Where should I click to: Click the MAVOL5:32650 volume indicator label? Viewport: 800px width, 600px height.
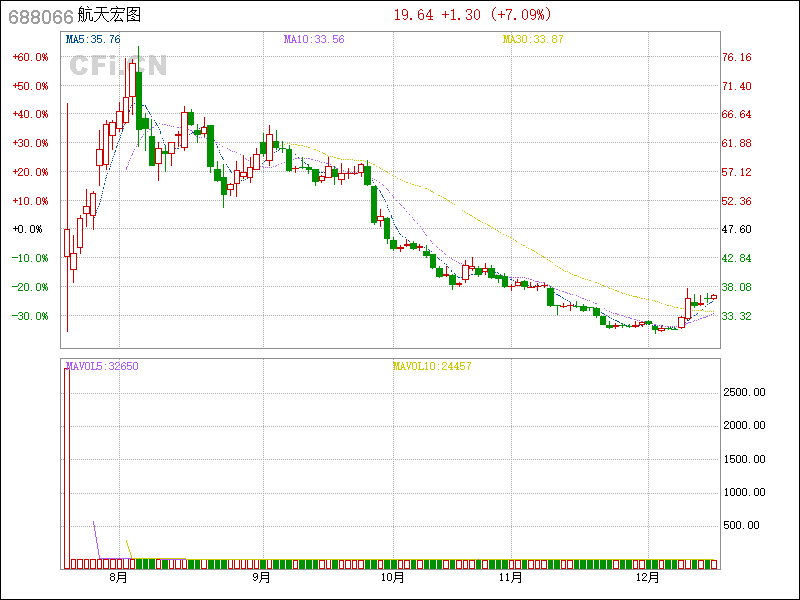[x=101, y=366]
